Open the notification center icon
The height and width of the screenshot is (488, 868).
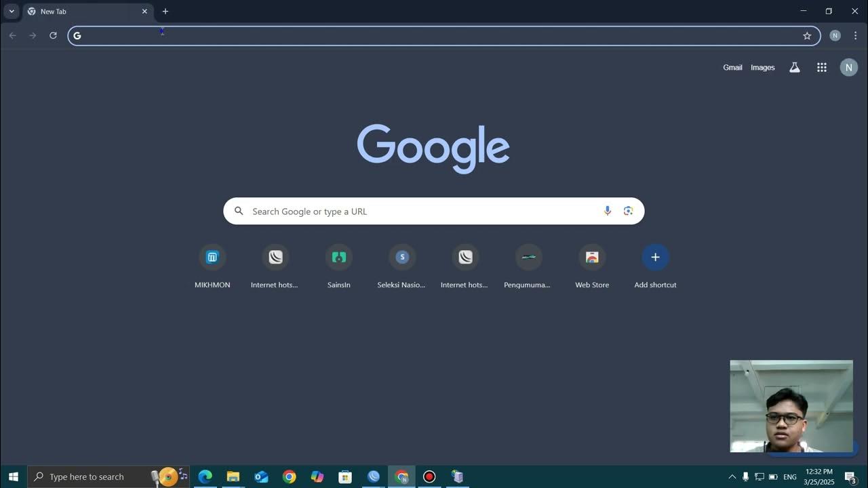pos(850,476)
